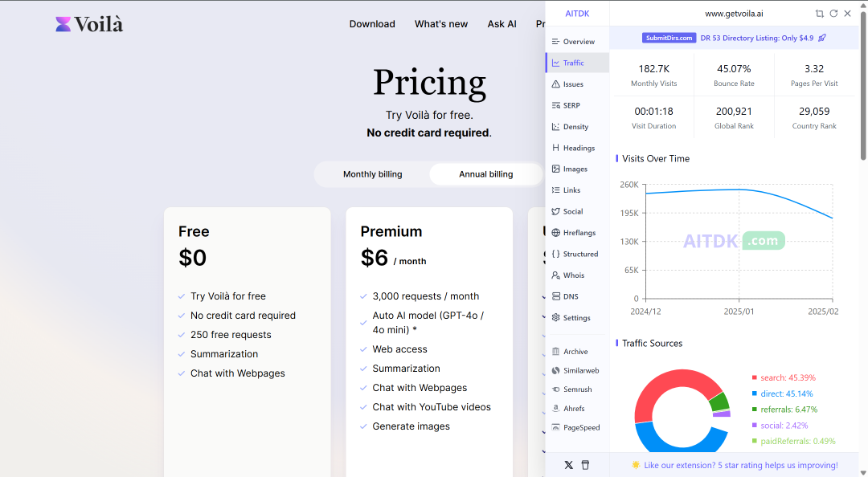Image resolution: width=868 pixels, height=477 pixels.
Task: Close the AITDK panel with X
Action: point(848,14)
